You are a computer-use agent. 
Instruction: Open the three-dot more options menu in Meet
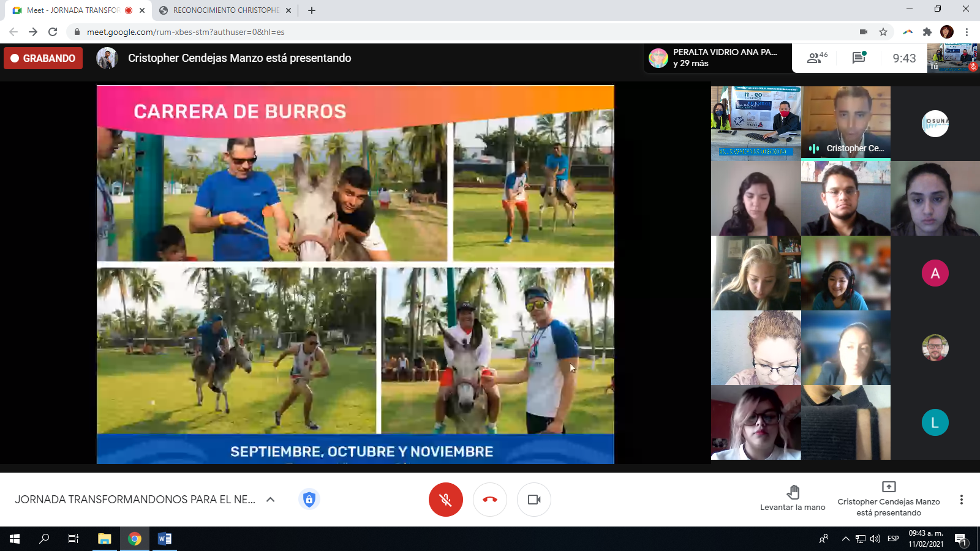coord(962,500)
